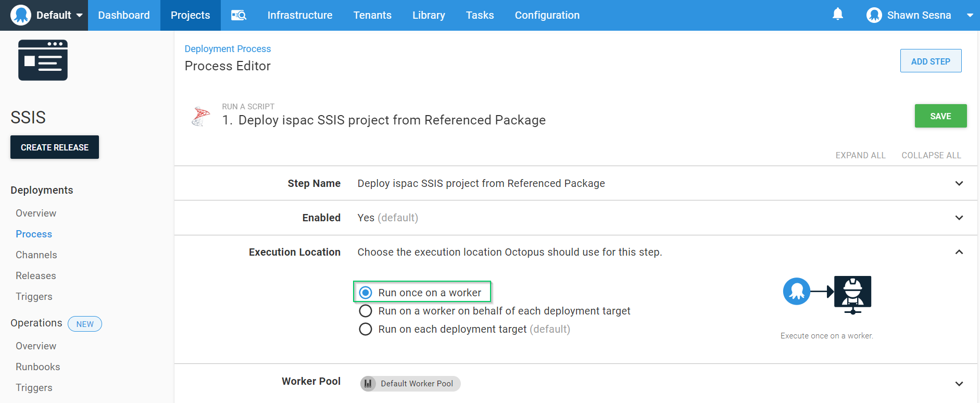Open the search icon in top navigation
Image resolution: width=980 pixels, height=403 pixels.
tap(238, 15)
